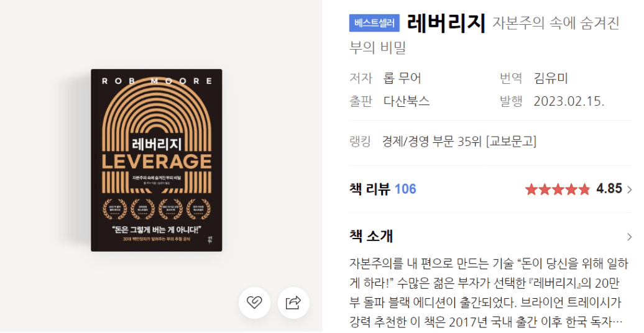Click the 경제/경영 부문 35위 ranking text
The width and height of the screenshot is (644, 333).
point(459,141)
